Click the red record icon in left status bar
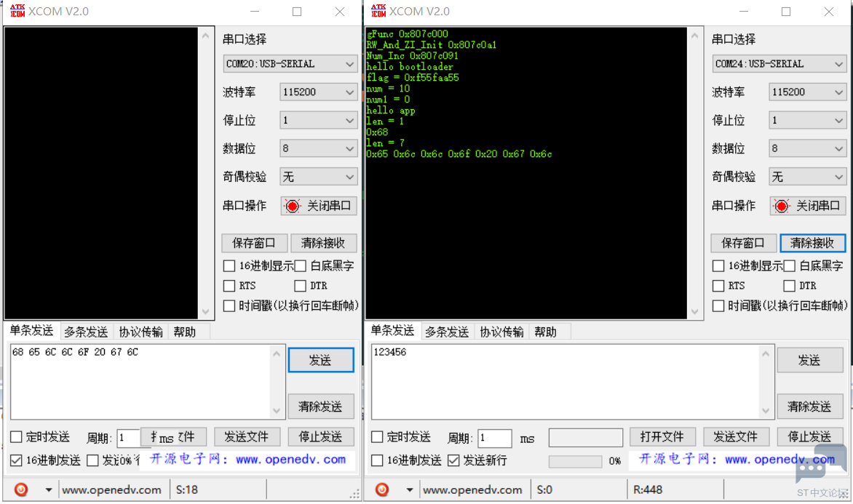The width and height of the screenshot is (853, 504). (21, 489)
